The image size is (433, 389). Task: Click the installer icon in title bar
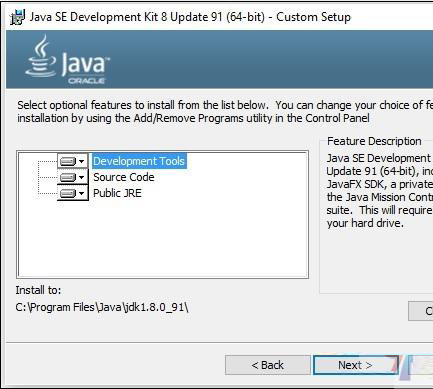17,17
